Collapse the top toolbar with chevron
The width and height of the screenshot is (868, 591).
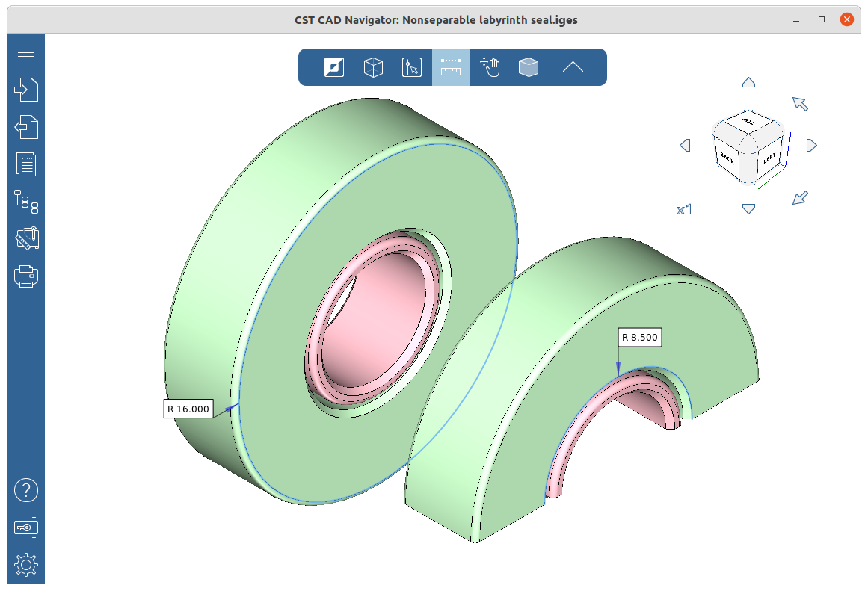573,67
